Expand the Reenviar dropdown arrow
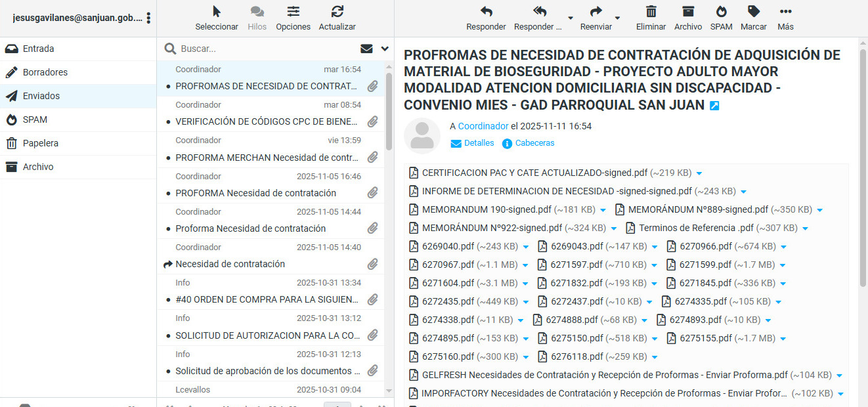Image resolution: width=868 pixels, height=407 pixels. click(618, 18)
